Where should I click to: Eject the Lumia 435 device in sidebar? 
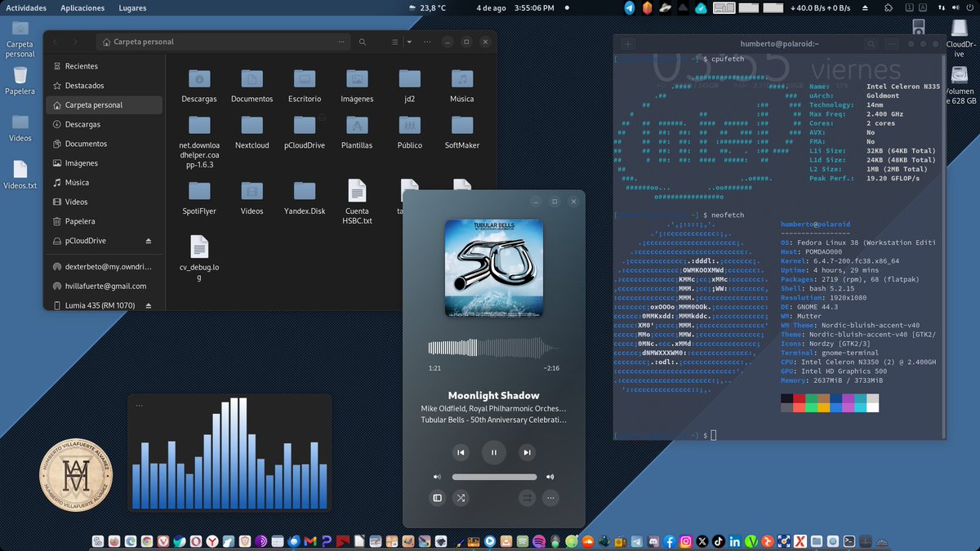[x=149, y=305]
